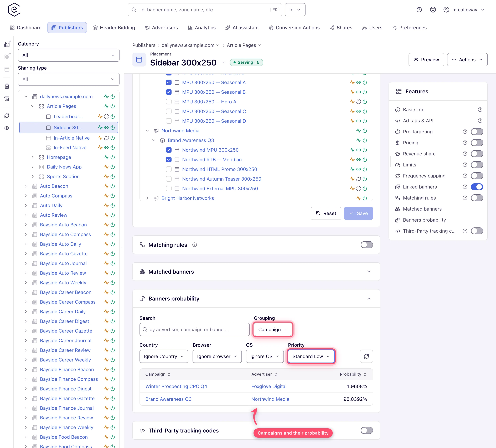Open the Grouping Campaign dropdown
Screen dimensions: 496x448
click(273, 329)
